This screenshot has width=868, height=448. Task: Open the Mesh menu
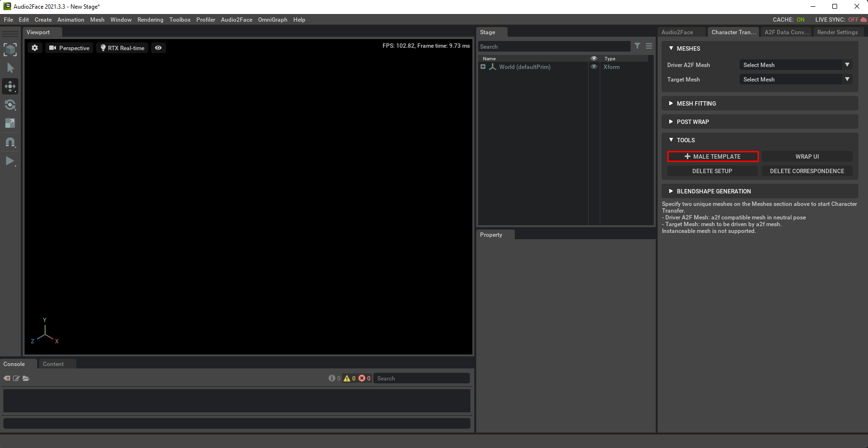coord(97,20)
